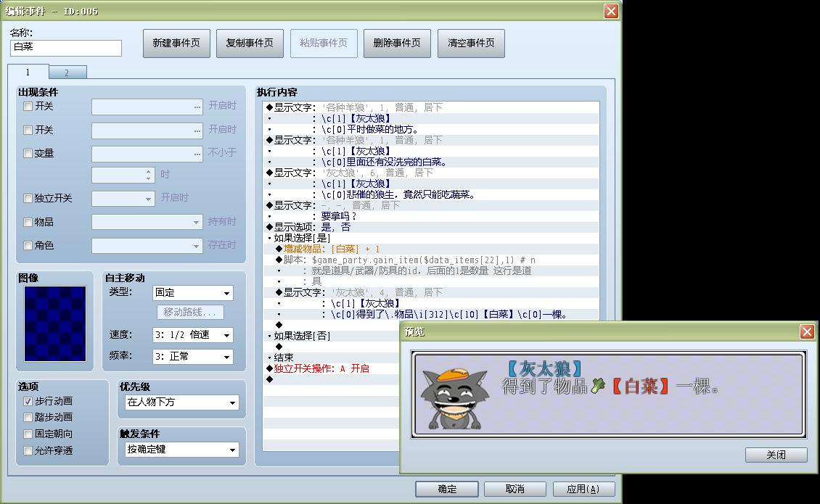Switch back to event page tab 1
The width and height of the screenshot is (820, 504).
point(29,72)
